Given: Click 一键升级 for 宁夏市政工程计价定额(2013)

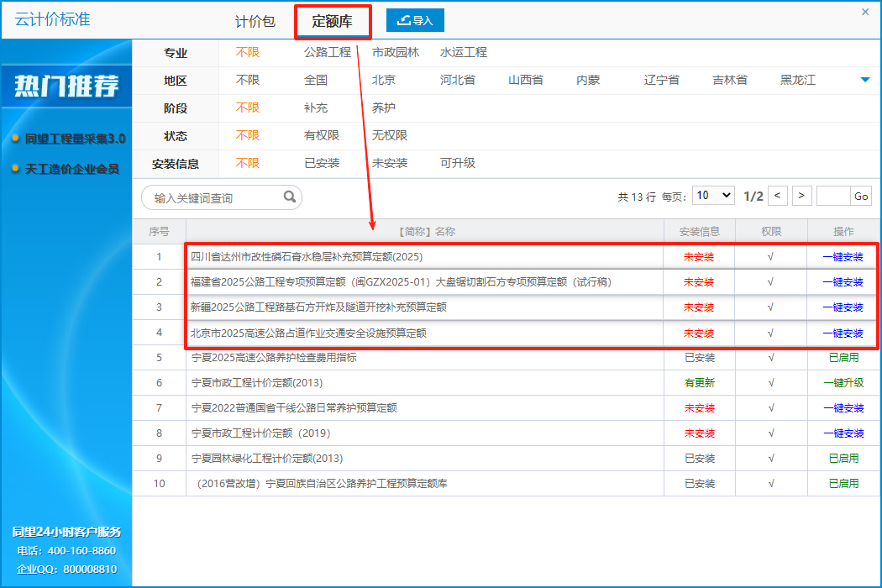Looking at the screenshot, I should click(843, 383).
